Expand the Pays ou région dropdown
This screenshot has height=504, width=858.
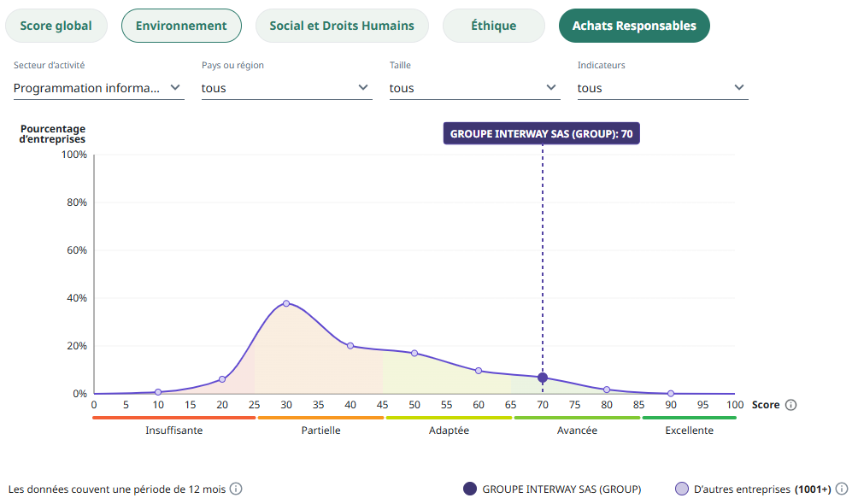click(286, 87)
